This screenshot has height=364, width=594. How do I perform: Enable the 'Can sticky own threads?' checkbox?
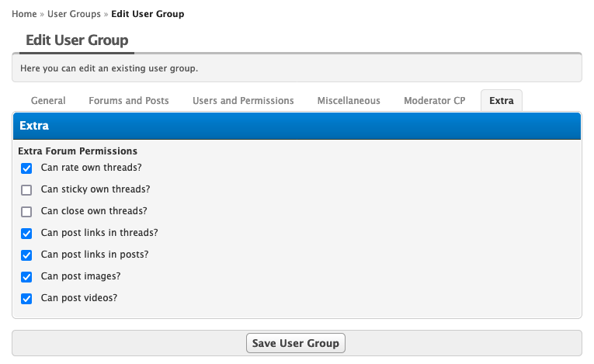(x=26, y=189)
